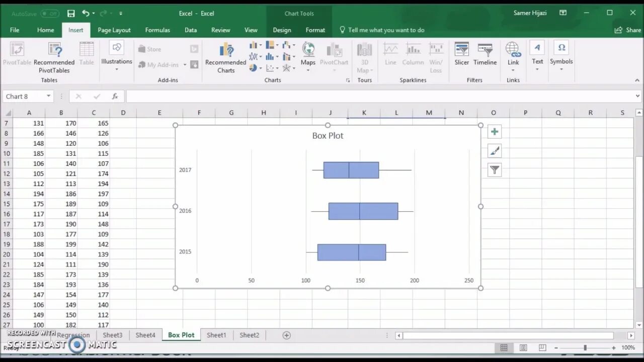Image resolution: width=644 pixels, height=362 pixels.
Task: Collapse the ribbon with the chevron
Action: 637,80
